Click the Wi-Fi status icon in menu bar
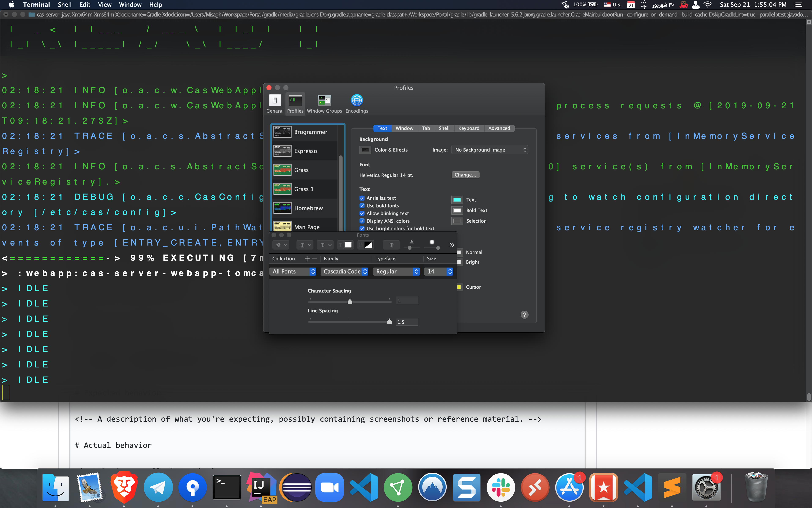The width and height of the screenshot is (812, 508). (708, 5)
